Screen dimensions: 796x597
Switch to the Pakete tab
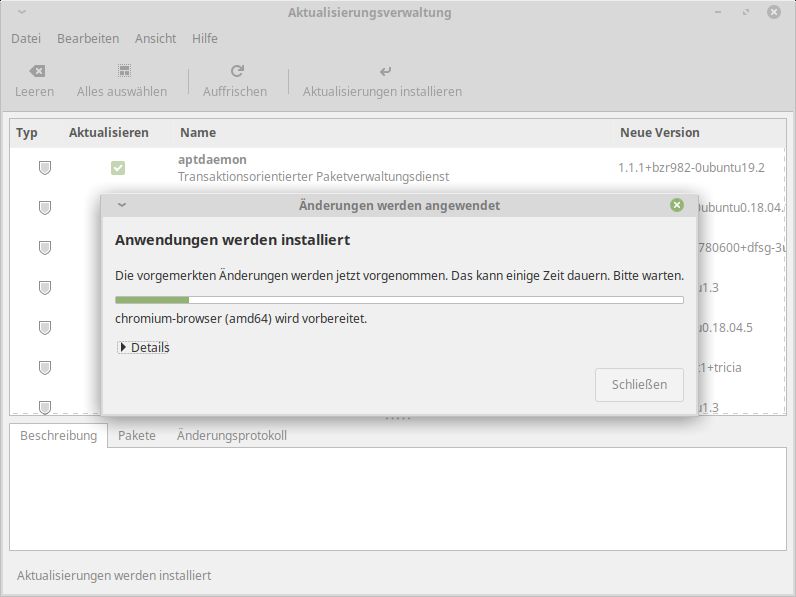pos(137,436)
